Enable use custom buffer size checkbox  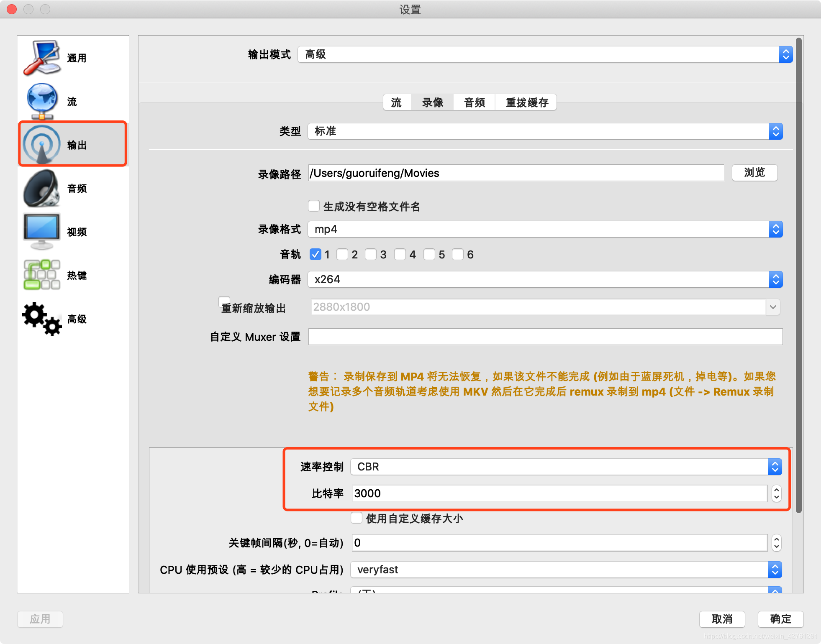coord(357,518)
